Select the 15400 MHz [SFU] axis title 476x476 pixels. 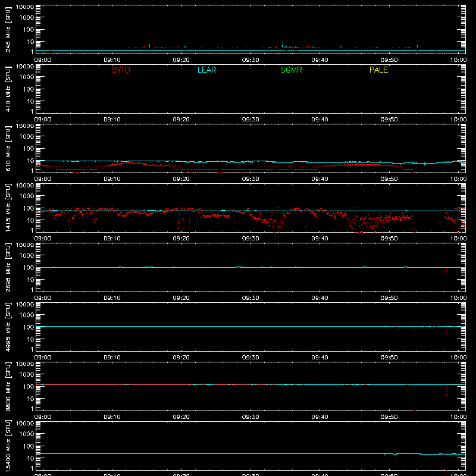tap(8, 446)
